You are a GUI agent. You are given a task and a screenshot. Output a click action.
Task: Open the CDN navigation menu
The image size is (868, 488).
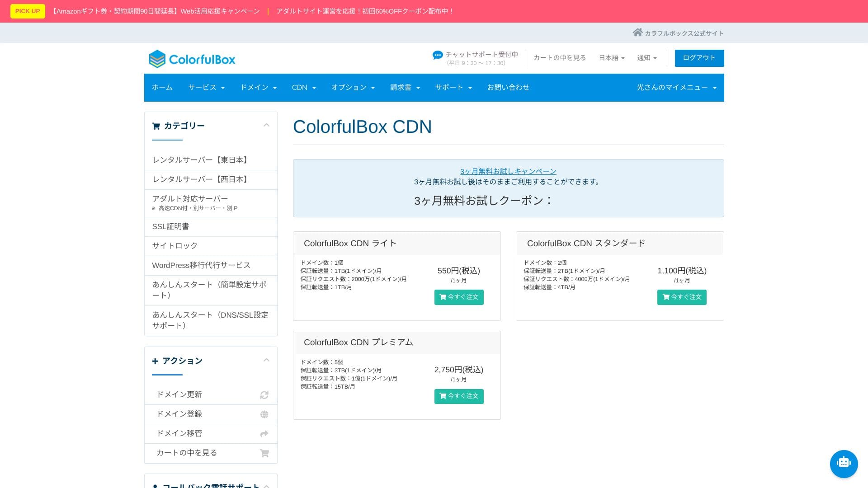pyautogui.click(x=303, y=88)
